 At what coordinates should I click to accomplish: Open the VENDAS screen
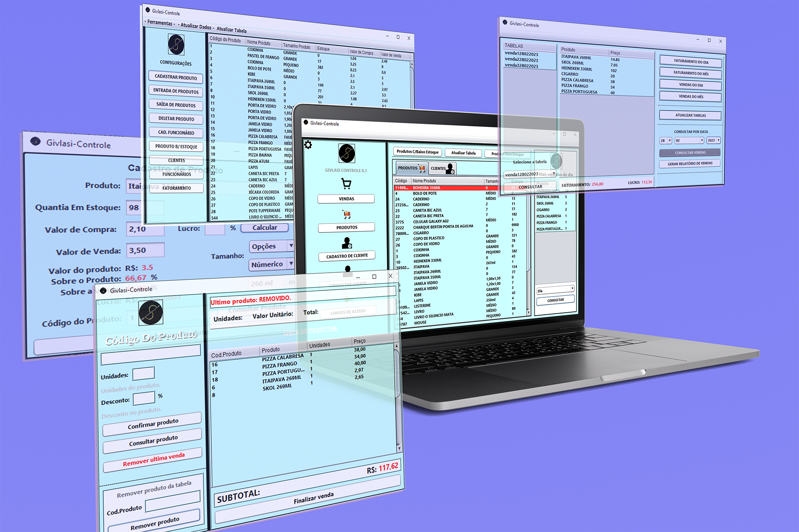point(346,199)
